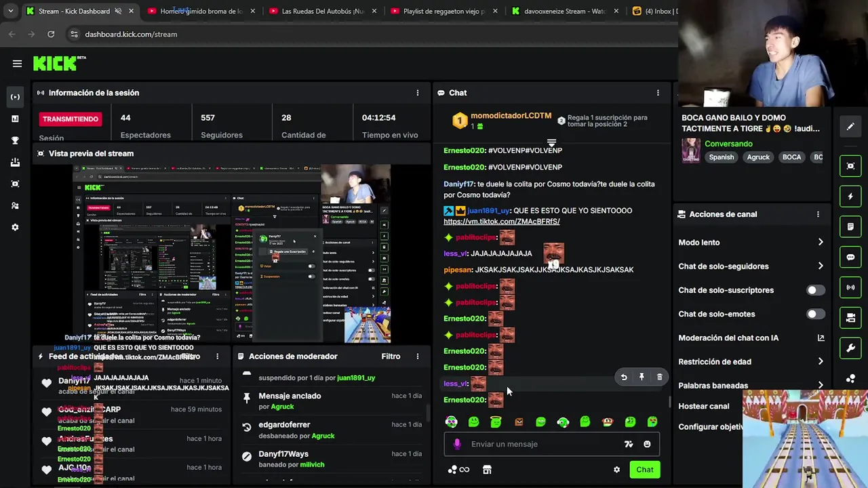The height and width of the screenshot is (488, 868).
Task: Reply to less_vl message with arrow icon
Action: click(624, 377)
